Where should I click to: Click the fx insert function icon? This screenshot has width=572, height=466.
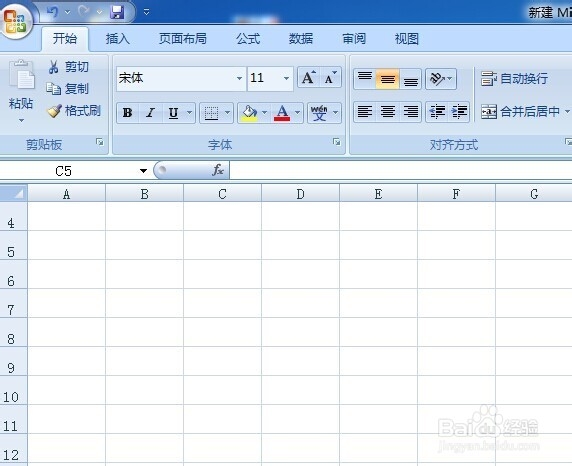(x=218, y=170)
